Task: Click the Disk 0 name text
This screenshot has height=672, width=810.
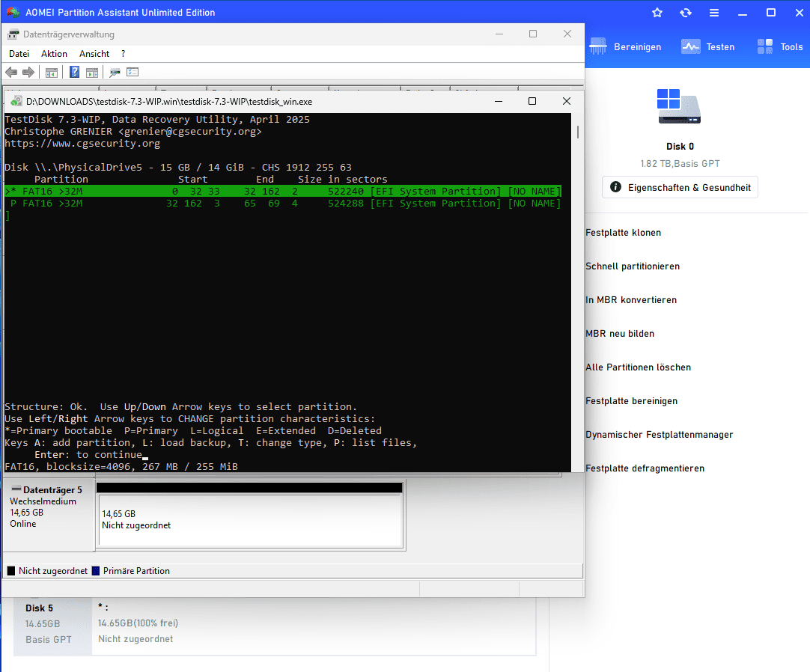Action: click(680, 146)
